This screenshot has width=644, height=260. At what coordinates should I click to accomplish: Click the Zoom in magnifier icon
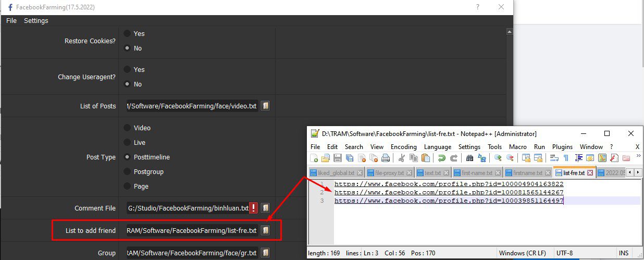point(498,158)
